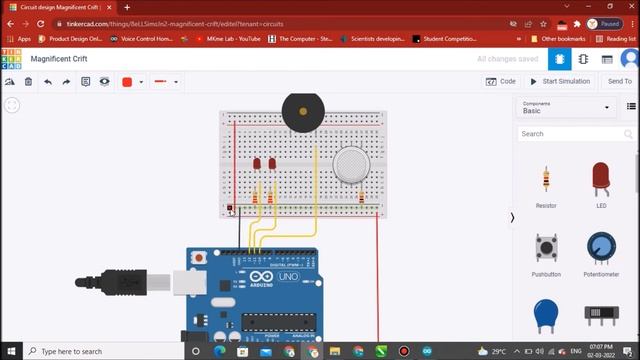Viewport: 640px width, 360px height.
Task: Open File Explorer from taskbar
Action: click(335, 351)
